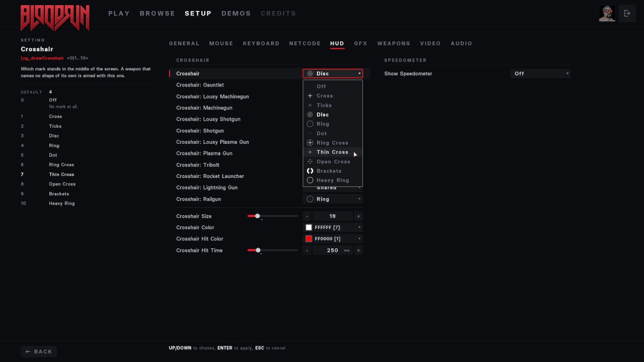Open the SETUP menu
The width and height of the screenshot is (644, 362).
198,14
